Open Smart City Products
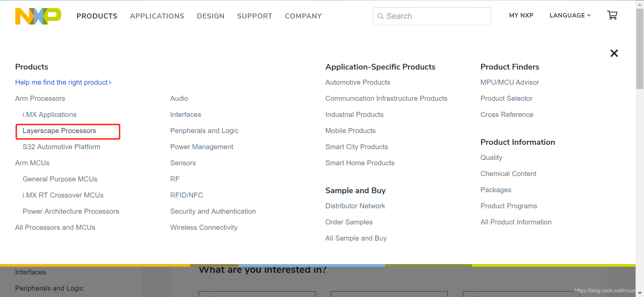Screen dimensions: 644x297 pyautogui.click(x=356, y=147)
